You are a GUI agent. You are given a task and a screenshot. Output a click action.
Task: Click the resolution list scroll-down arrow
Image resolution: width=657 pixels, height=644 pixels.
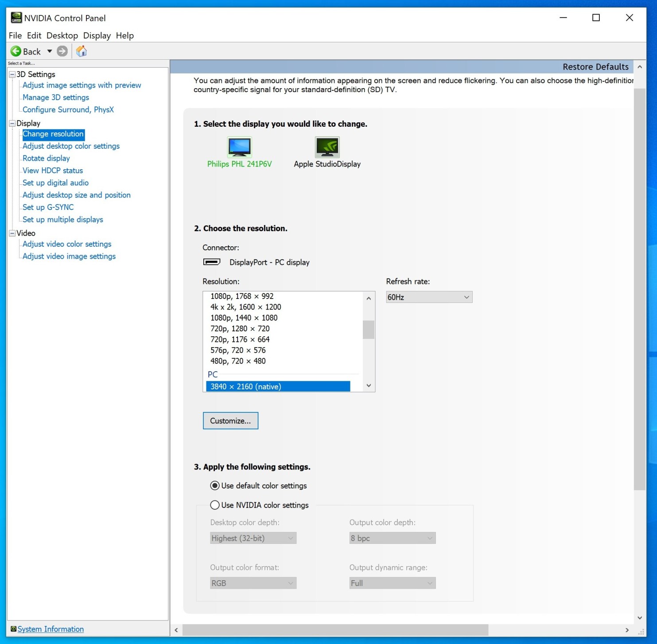point(369,385)
